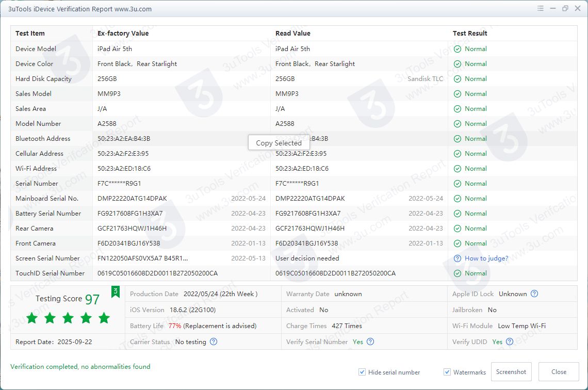This screenshot has width=588, height=390.
Task: Select ex-factory device color Front Black, Rear Starlight
Action: [137, 64]
